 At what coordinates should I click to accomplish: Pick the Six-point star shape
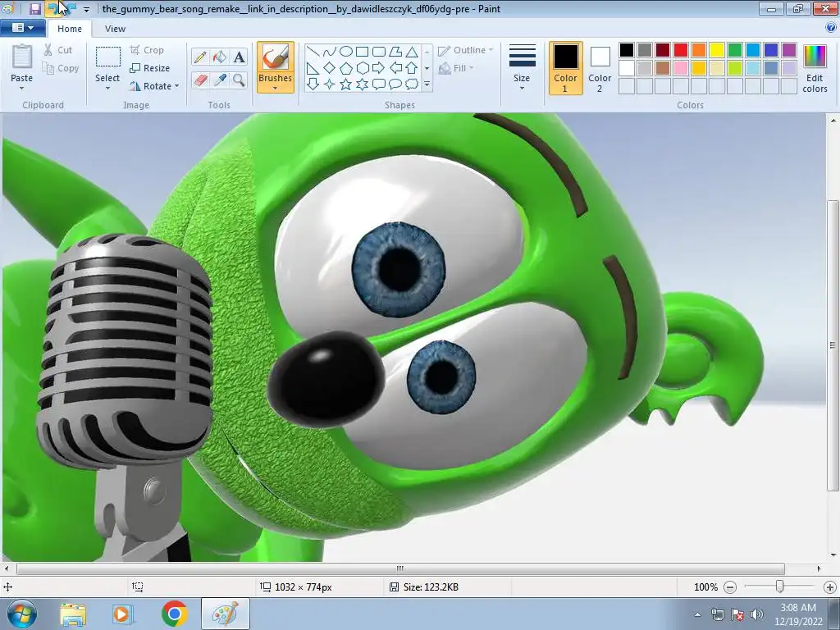362,84
